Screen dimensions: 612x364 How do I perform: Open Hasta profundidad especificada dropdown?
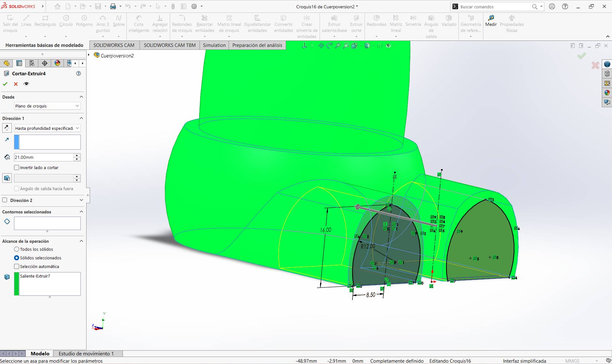tap(47, 128)
